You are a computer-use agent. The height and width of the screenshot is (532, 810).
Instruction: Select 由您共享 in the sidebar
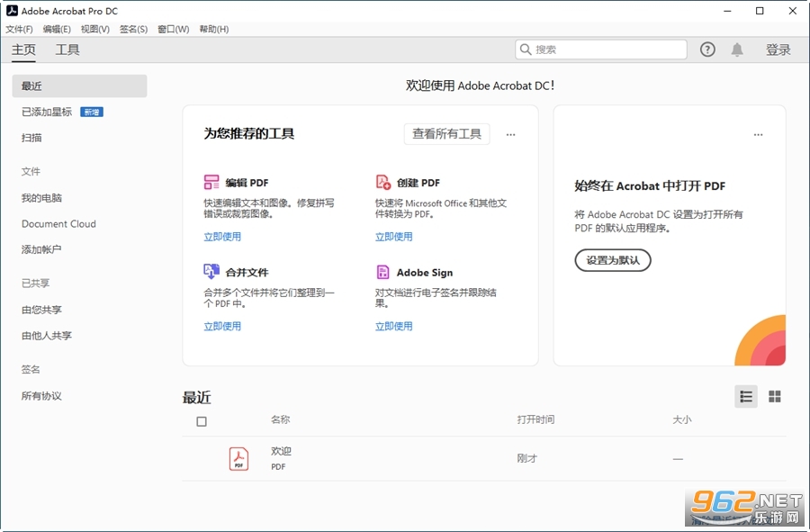click(x=41, y=310)
